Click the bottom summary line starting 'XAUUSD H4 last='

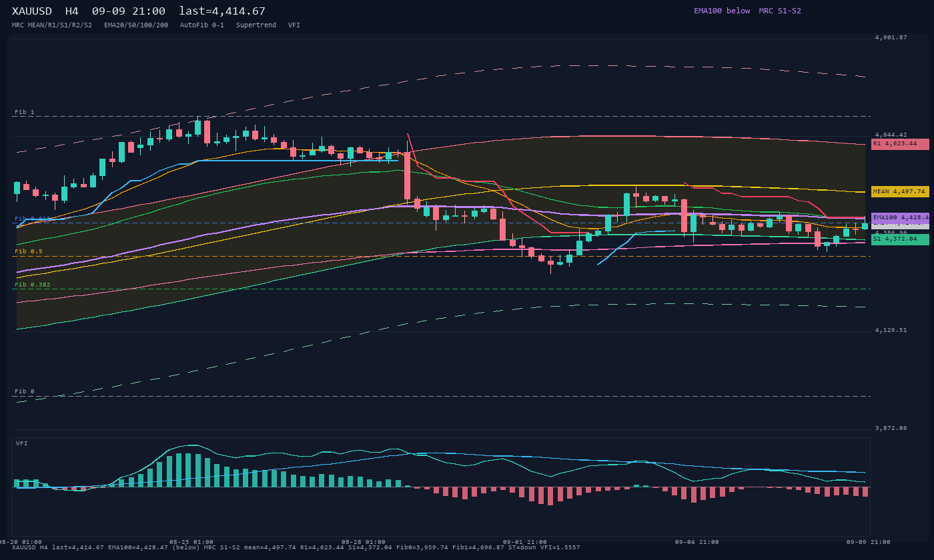point(296,547)
